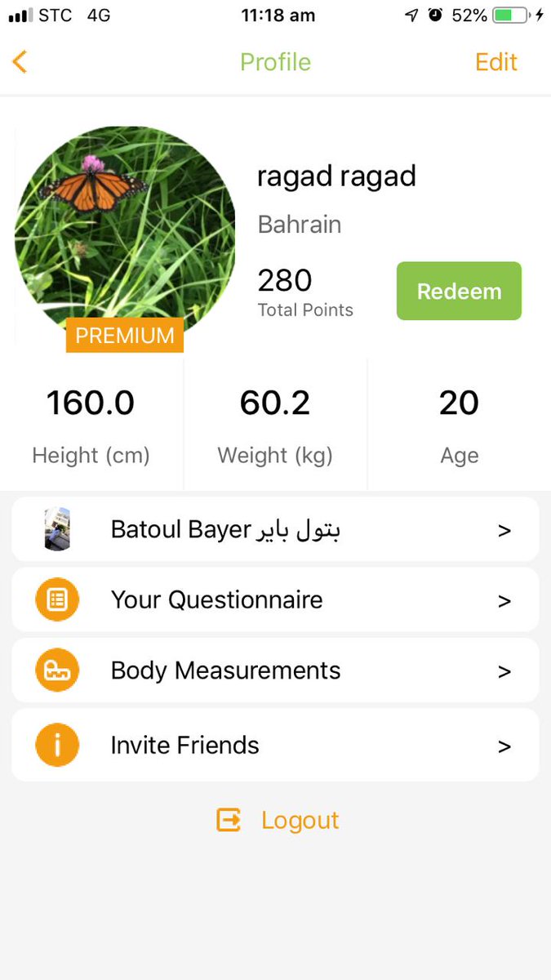Tap the alarm clock status icon

pos(435,15)
